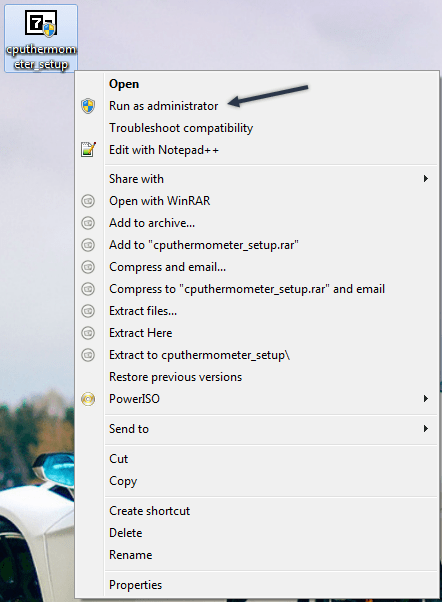Click the WinRAR icon beside Compress and email

click(x=88, y=267)
